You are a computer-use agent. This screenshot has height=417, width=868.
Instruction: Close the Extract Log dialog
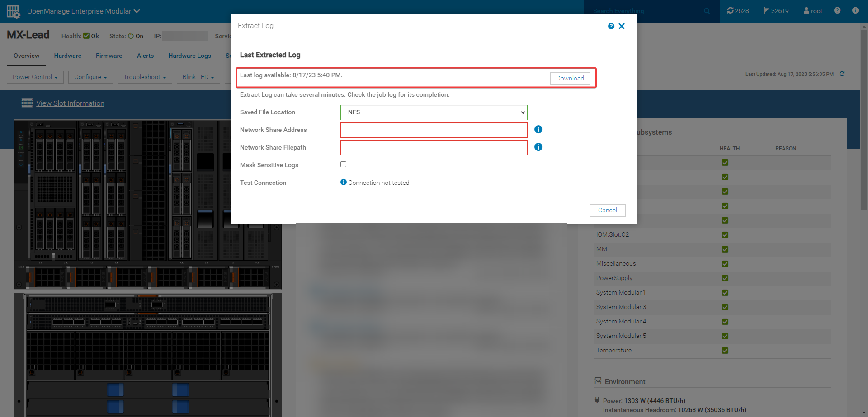[622, 26]
